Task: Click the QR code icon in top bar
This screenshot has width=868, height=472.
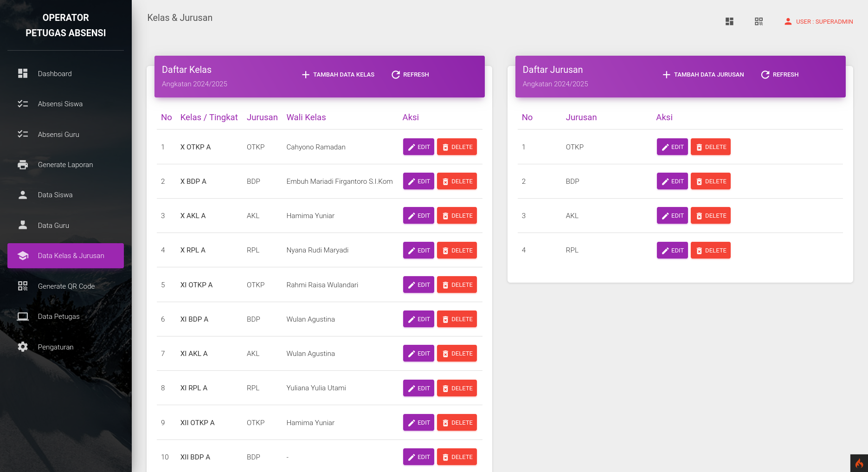Action: (759, 21)
